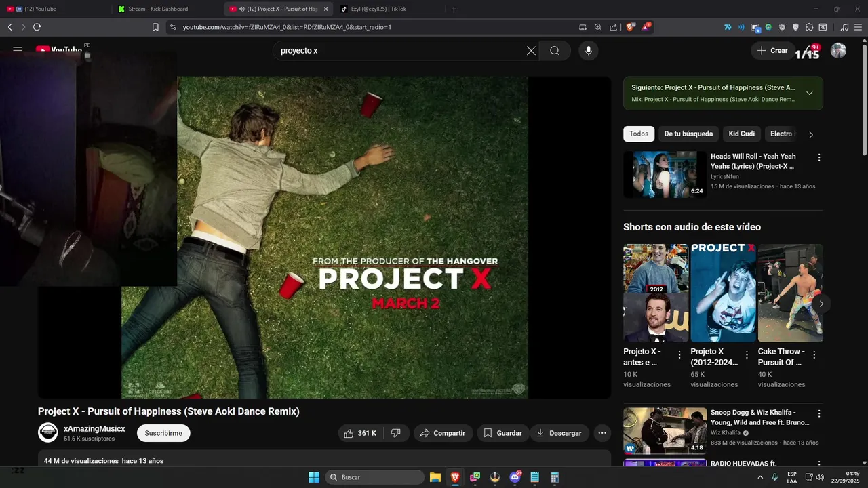The width and height of the screenshot is (868, 488).
Task: Open account avatar menu
Action: [838, 51]
